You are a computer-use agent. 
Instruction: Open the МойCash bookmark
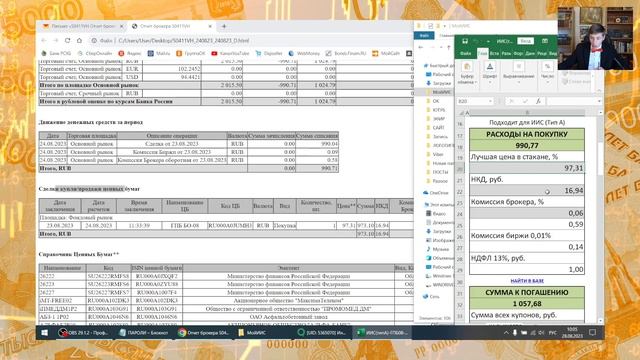click(386, 53)
